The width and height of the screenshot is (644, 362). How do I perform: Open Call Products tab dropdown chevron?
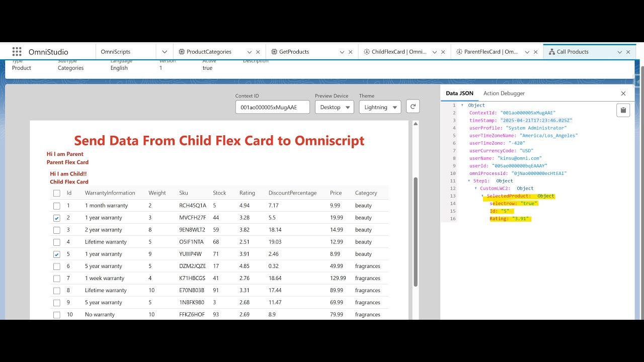(x=620, y=52)
